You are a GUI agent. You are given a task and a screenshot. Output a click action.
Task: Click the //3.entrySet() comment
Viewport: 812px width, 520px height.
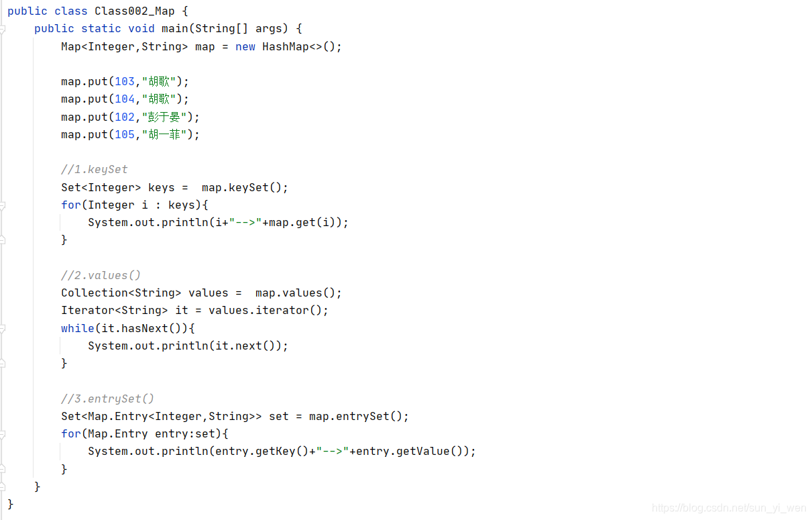(107, 399)
